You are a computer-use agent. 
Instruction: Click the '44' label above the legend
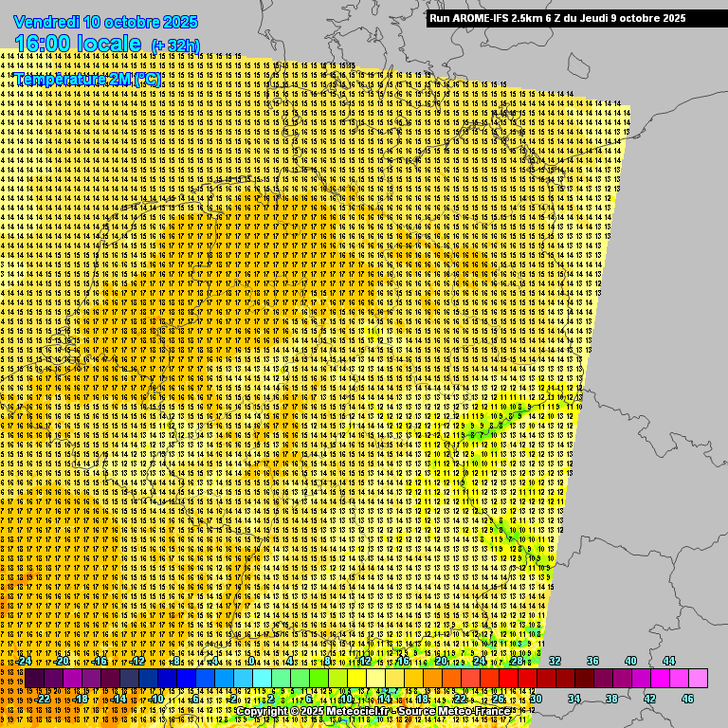[x=669, y=661]
